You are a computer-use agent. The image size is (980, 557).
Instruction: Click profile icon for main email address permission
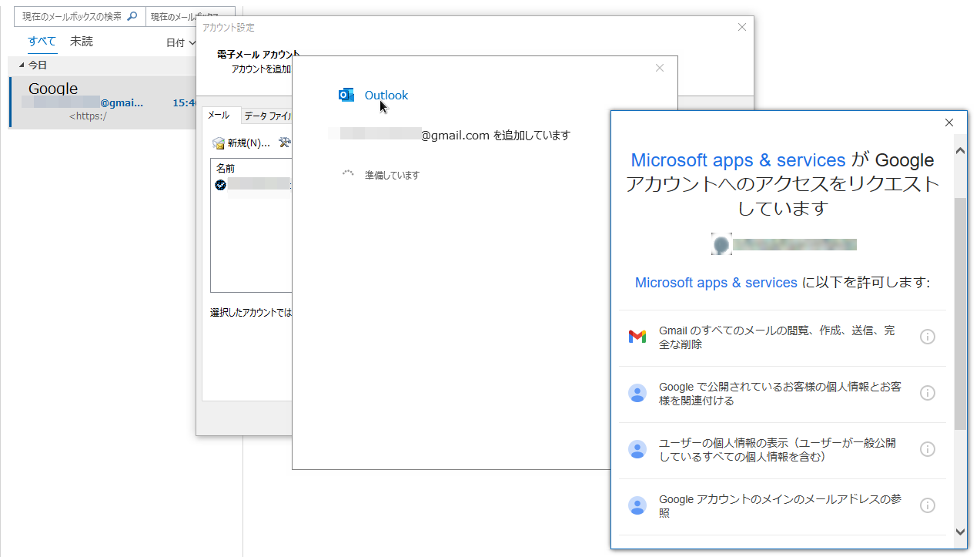point(637,505)
